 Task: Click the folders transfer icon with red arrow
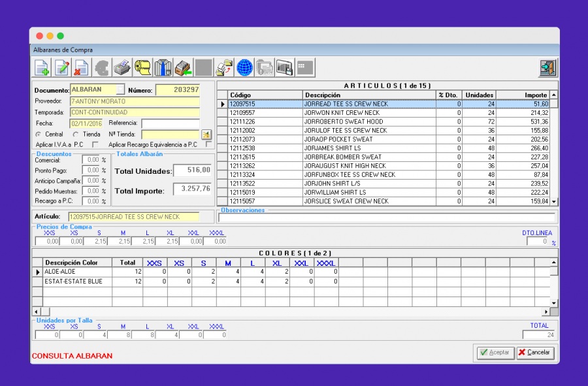[x=224, y=68]
